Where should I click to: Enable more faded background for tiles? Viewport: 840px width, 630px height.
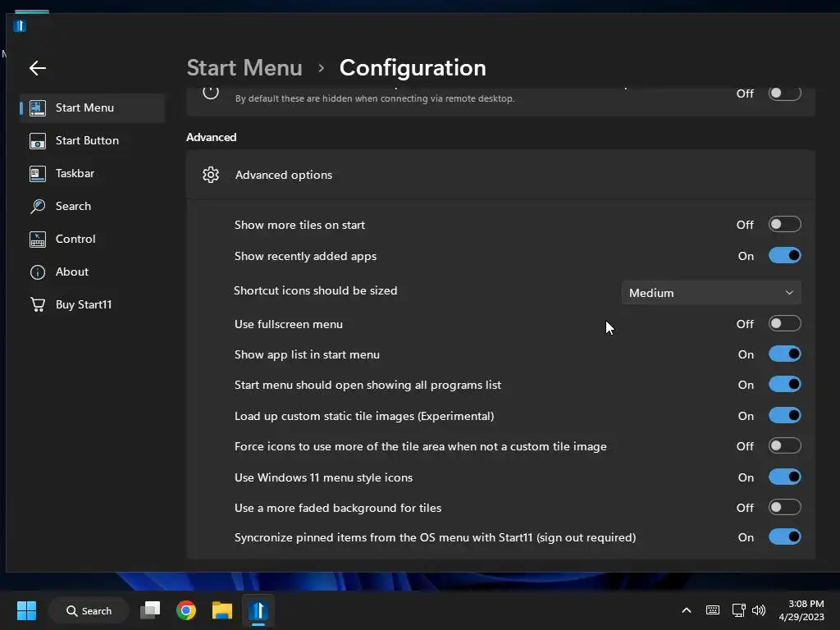(x=785, y=507)
